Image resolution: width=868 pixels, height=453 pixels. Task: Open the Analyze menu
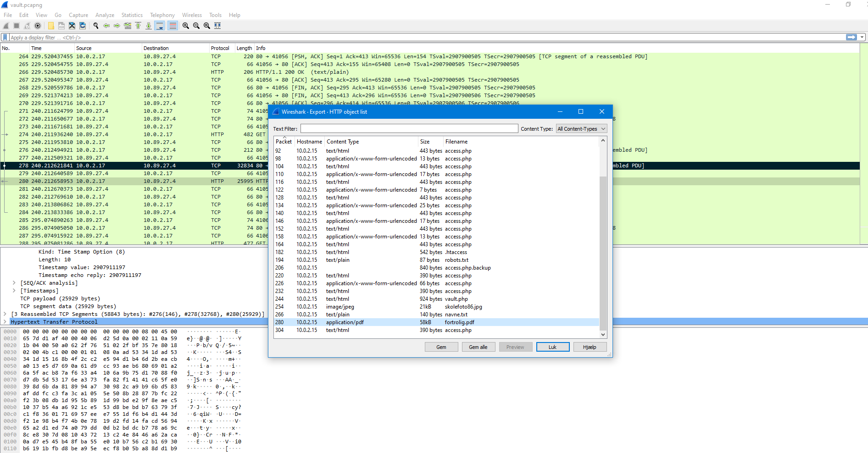pyautogui.click(x=105, y=15)
